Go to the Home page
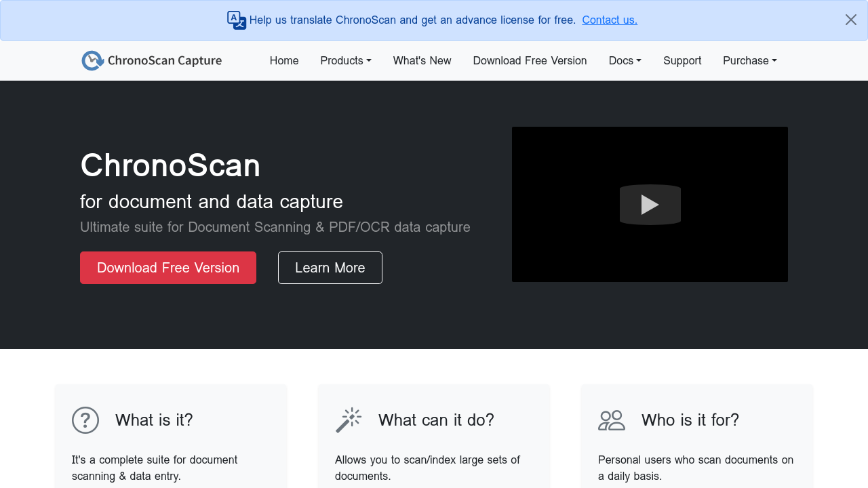 (284, 61)
